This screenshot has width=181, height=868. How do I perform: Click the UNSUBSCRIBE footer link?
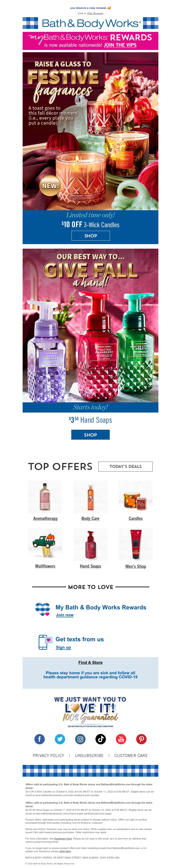point(89,755)
